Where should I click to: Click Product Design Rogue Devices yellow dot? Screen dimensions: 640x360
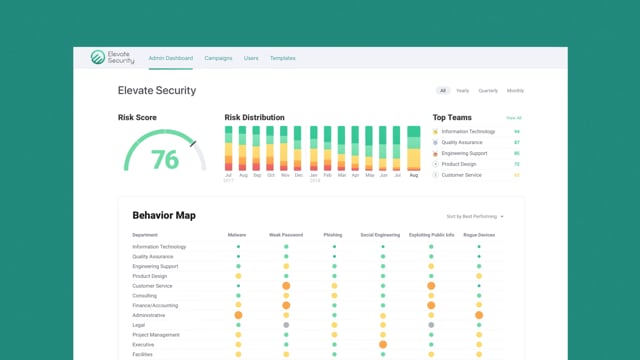tap(479, 276)
